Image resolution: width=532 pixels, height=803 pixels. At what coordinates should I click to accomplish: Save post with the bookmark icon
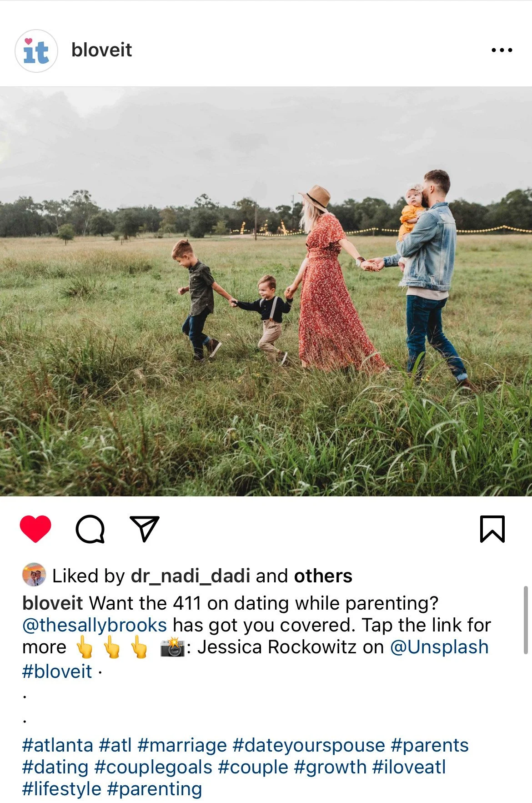pos(492,529)
